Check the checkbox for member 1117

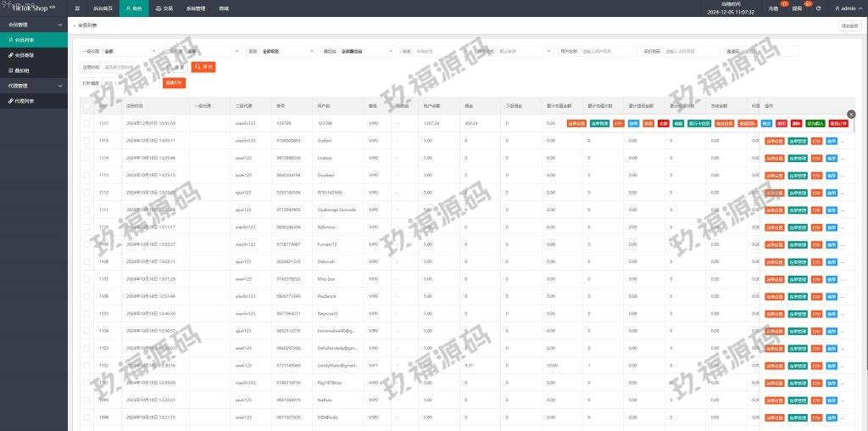[x=86, y=123]
